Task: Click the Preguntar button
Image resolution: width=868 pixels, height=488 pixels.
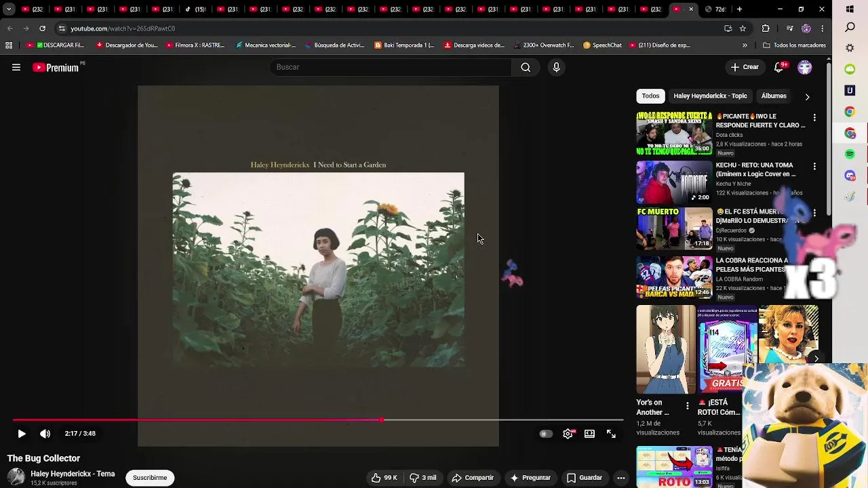Action: [530, 478]
